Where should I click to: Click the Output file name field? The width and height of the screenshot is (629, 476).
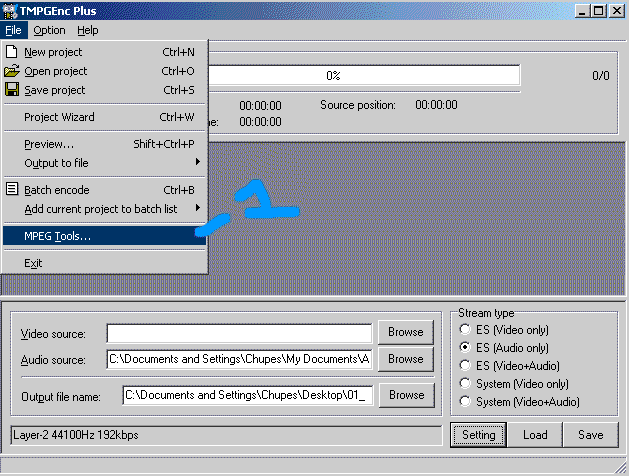click(248, 395)
